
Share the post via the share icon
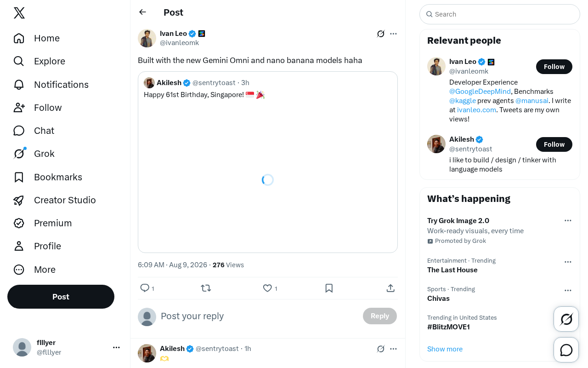[390, 288]
